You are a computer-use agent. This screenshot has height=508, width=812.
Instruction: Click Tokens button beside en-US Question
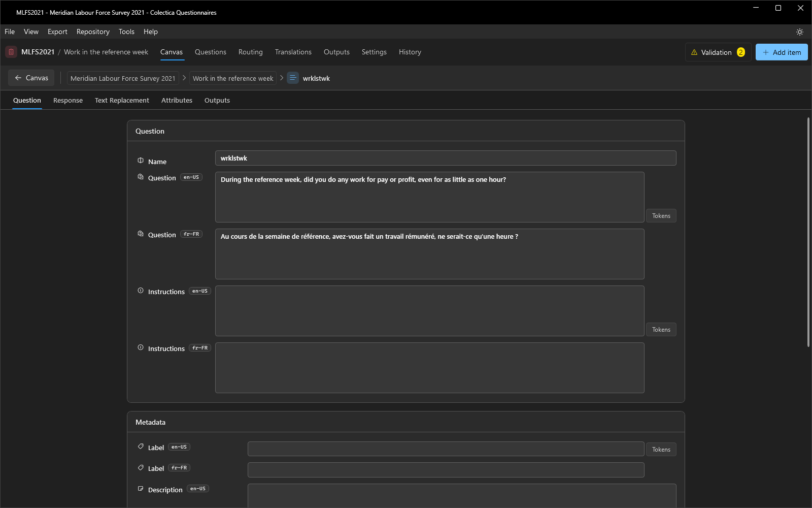click(661, 216)
